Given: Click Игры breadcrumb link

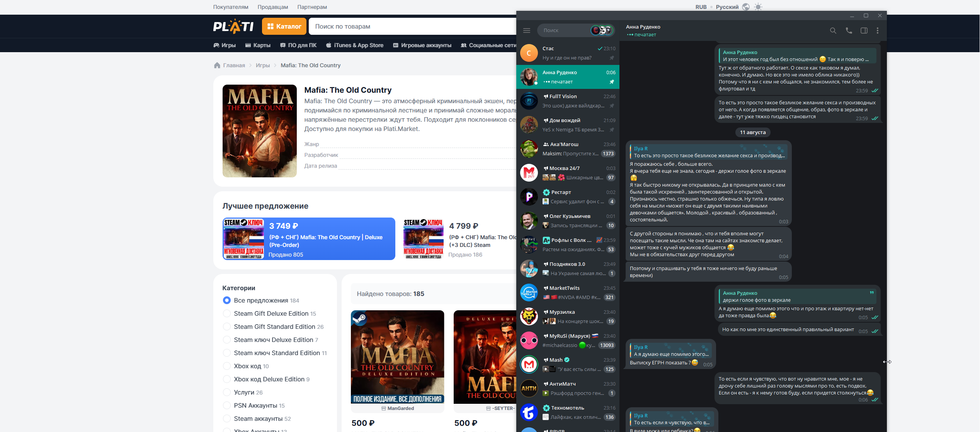Looking at the screenshot, I should click(263, 65).
